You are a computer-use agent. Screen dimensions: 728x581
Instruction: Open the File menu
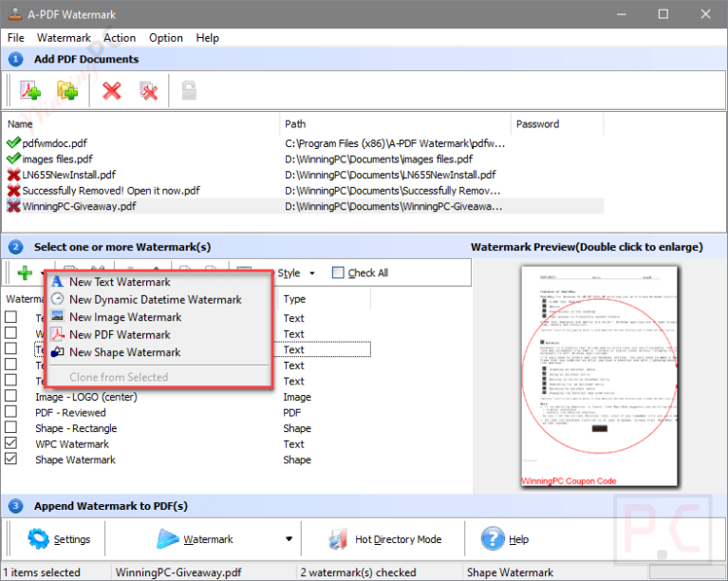(x=16, y=38)
